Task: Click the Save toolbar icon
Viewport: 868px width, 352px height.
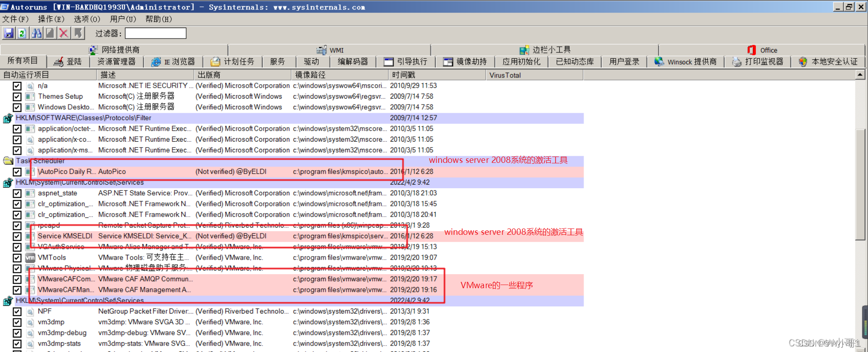Action: pyautogui.click(x=9, y=33)
